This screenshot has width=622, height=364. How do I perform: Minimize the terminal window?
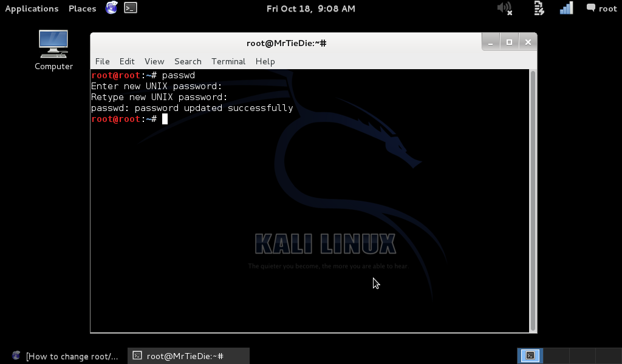pyautogui.click(x=491, y=42)
